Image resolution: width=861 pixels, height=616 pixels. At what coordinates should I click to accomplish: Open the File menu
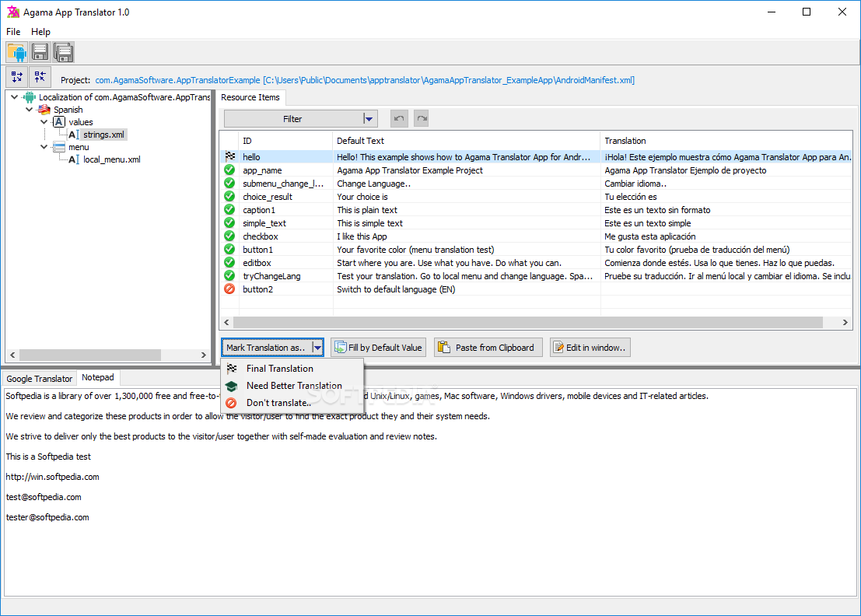tap(13, 31)
